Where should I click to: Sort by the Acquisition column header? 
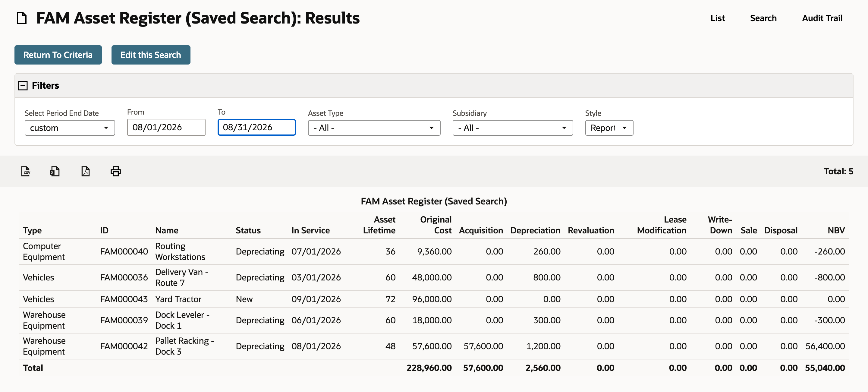tap(481, 230)
